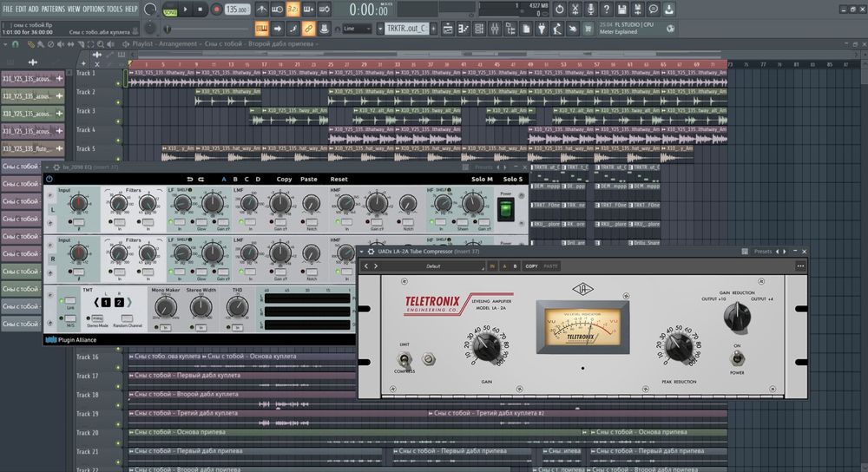Toggle Pattern/Song mode button
This screenshot has height=472, width=868.
pos(170,10)
